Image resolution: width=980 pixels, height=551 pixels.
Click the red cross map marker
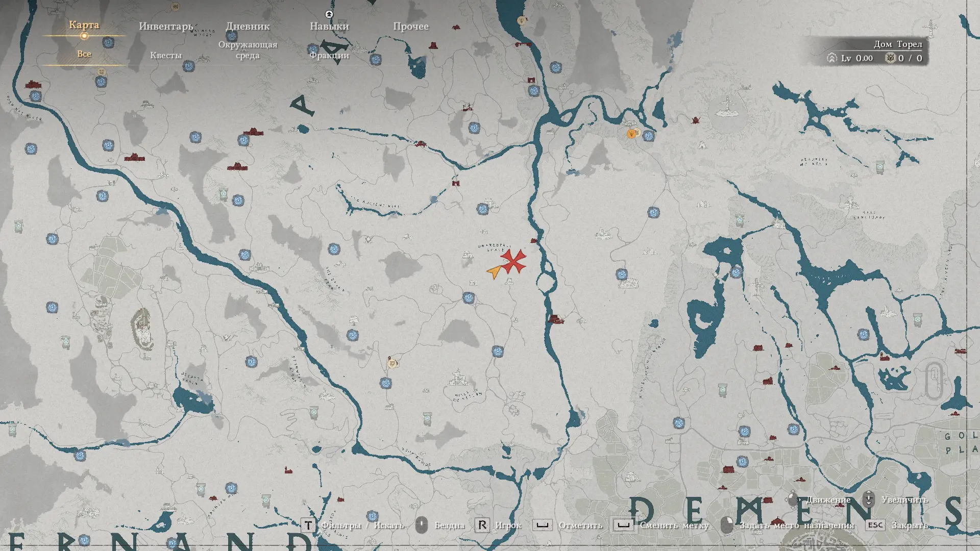(x=513, y=261)
